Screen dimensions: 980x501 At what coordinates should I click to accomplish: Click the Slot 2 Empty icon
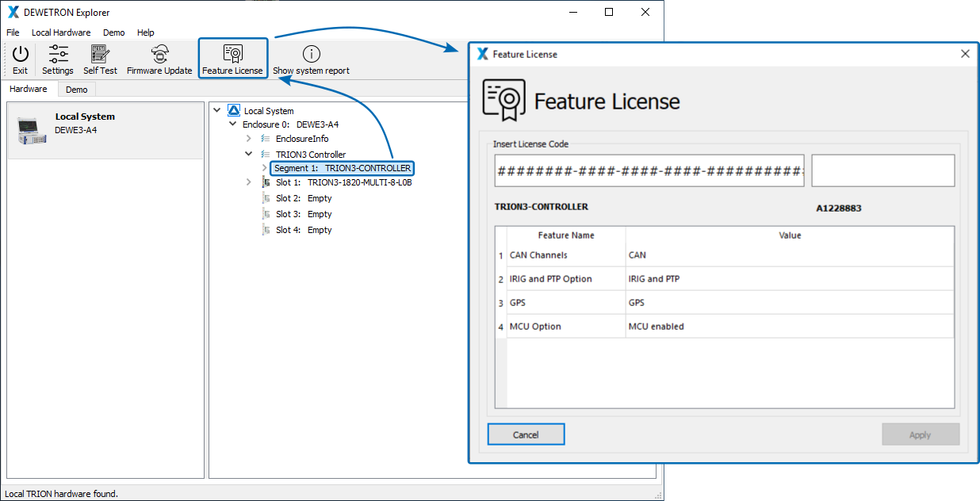266,198
